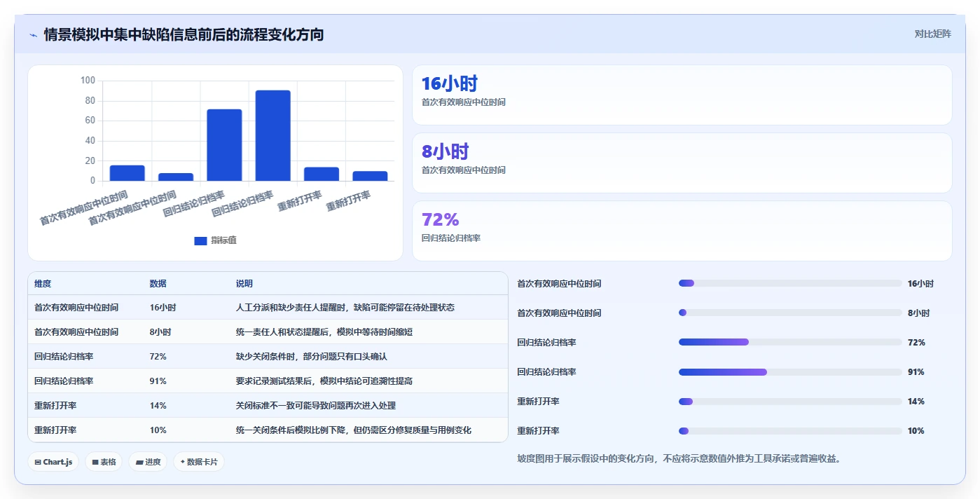Viewport: 980px width, 499px height.
Task: Select the 91% cell in the table
Action: [158, 381]
